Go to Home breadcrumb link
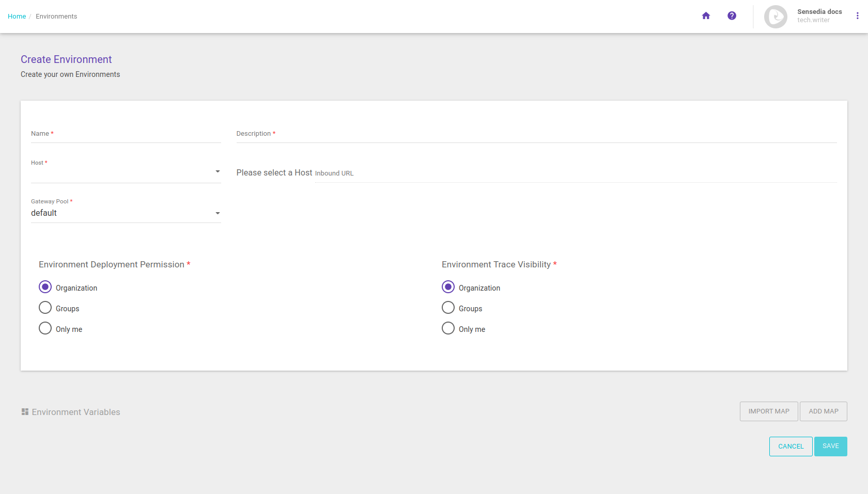This screenshot has height=494, width=868. click(17, 17)
